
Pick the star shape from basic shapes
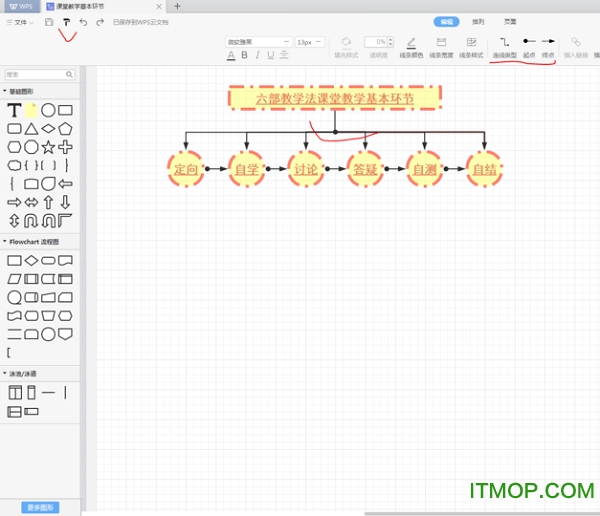pyautogui.click(x=48, y=146)
